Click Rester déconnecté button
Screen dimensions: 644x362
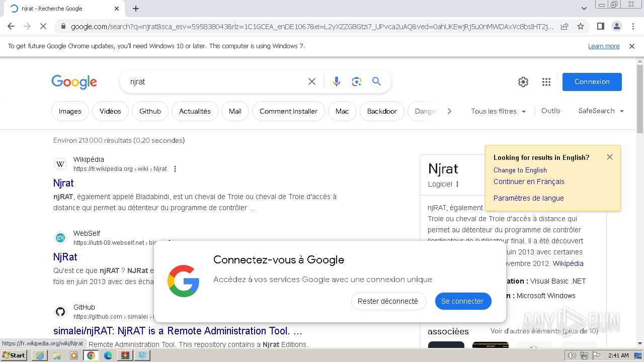click(x=388, y=301)
